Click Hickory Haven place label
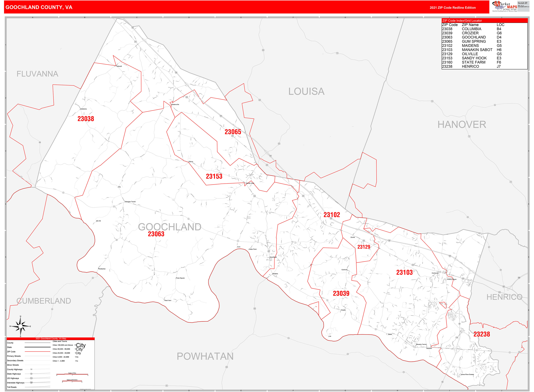Screen dimensions: 534x392 tap(452, 279)
